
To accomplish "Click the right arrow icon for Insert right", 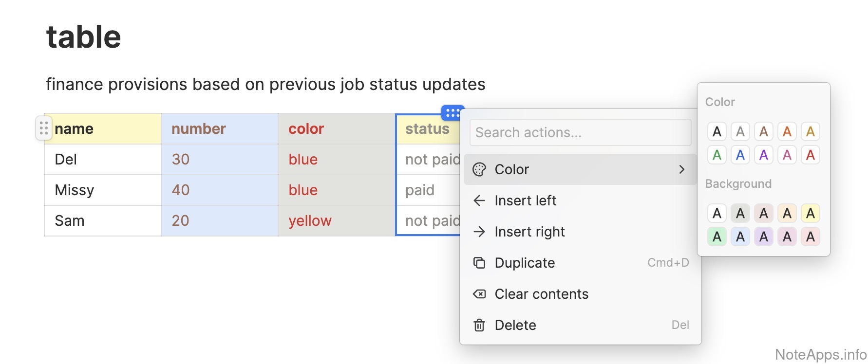I will click(479, 232).
